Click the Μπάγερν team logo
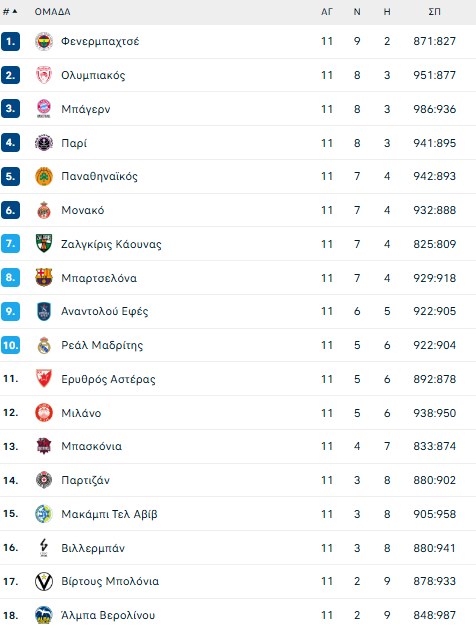 [x=44, y=109]
